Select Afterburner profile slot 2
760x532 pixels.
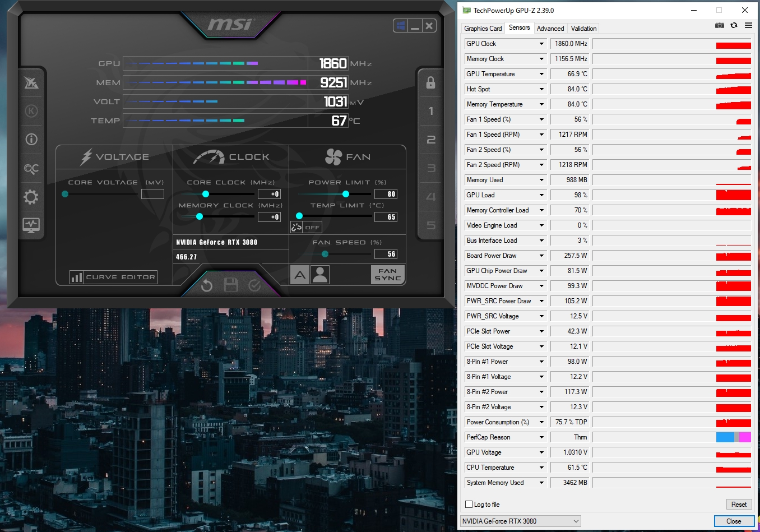[x=430, y=140]
